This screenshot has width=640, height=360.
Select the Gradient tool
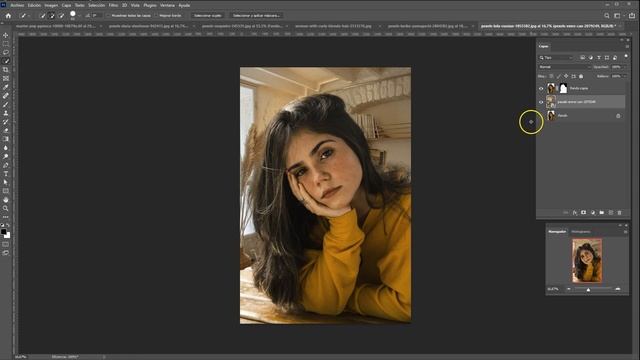pyautogui.click(x=6, y=139)
